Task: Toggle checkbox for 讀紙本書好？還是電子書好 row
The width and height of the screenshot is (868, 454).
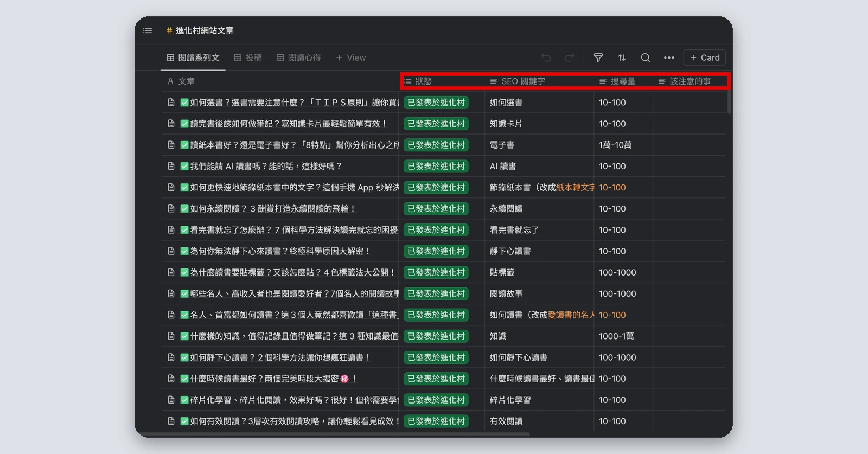Action: (x=184, y=145)
